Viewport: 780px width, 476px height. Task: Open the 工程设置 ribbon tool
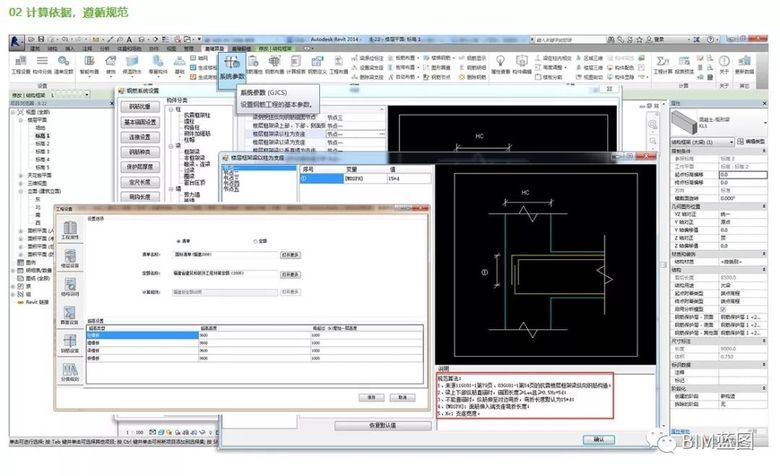point(21,64)
